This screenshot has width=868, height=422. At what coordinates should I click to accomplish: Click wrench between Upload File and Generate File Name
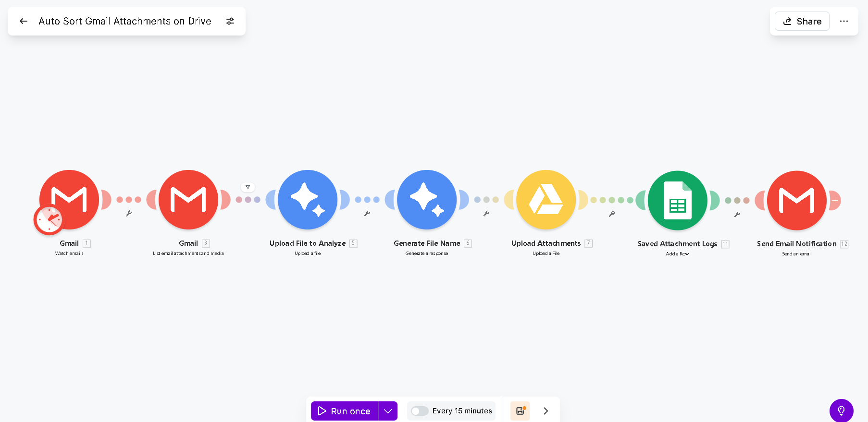point(367,213)
